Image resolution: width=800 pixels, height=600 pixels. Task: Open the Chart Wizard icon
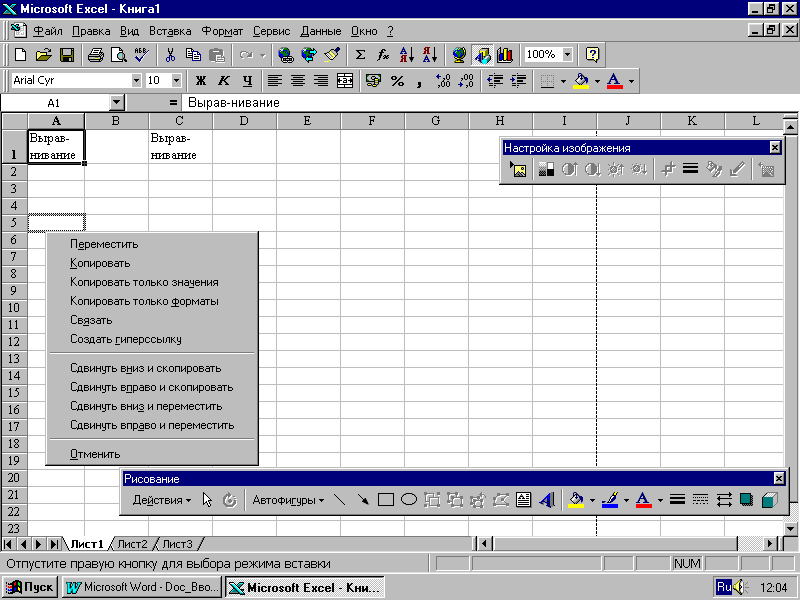tap(505, 55)
